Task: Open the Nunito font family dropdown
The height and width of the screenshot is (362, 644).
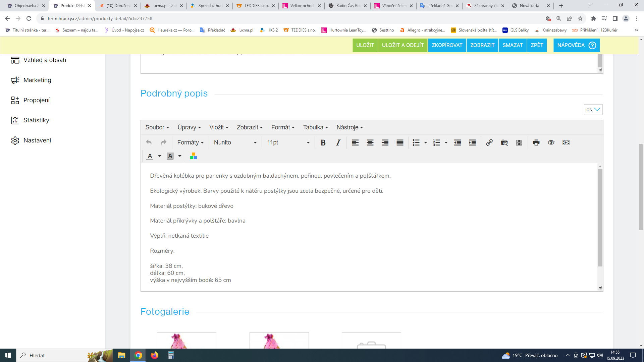Action: [x=235, y=142]
